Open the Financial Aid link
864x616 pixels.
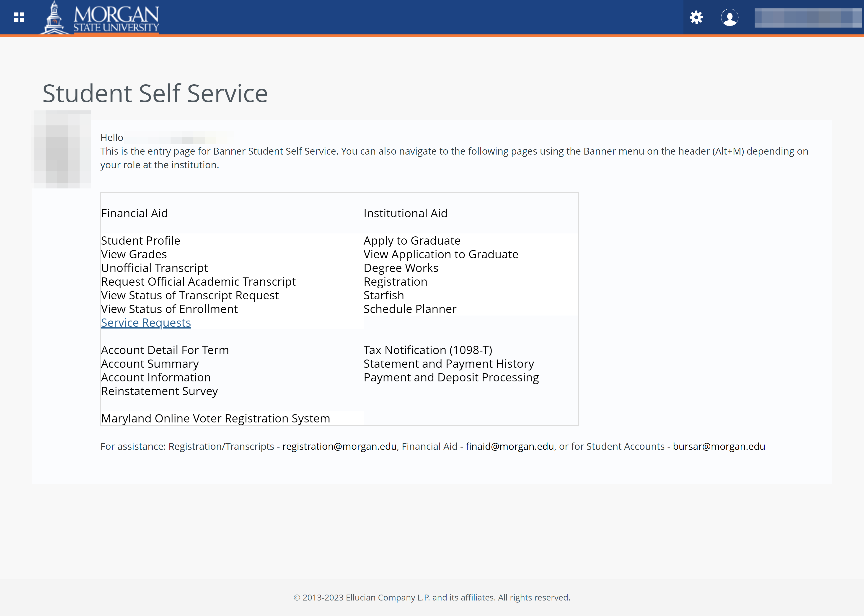coord(134,213)
